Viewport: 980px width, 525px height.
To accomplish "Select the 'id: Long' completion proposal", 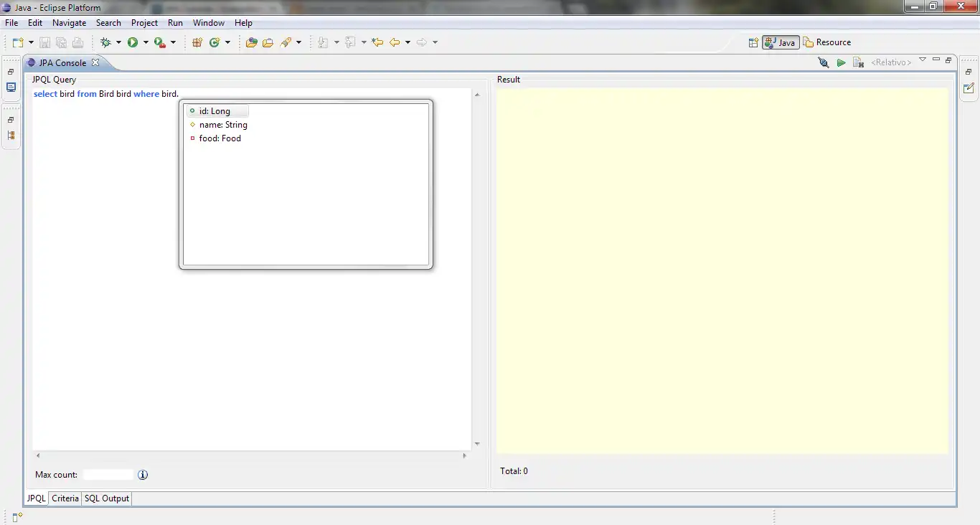I will coord(217,111).
